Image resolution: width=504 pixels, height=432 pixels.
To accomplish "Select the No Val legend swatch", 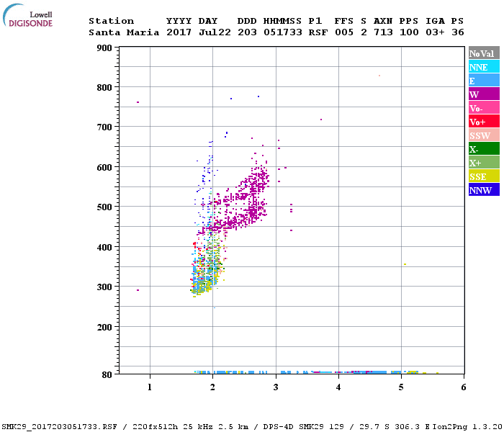I will [x=484, y=53].
